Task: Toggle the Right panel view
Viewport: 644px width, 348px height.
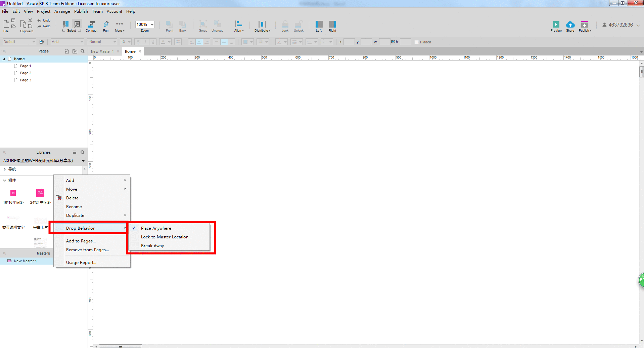Action: 332,26
